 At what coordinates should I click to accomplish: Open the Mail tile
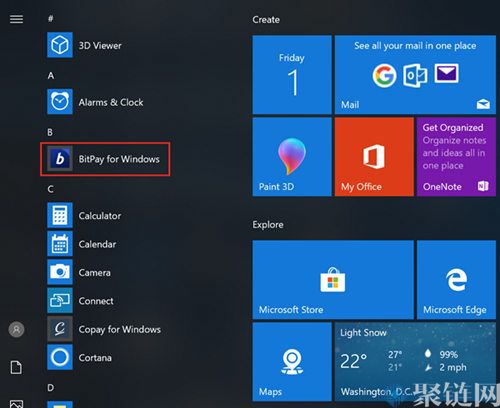click(415, 75)
